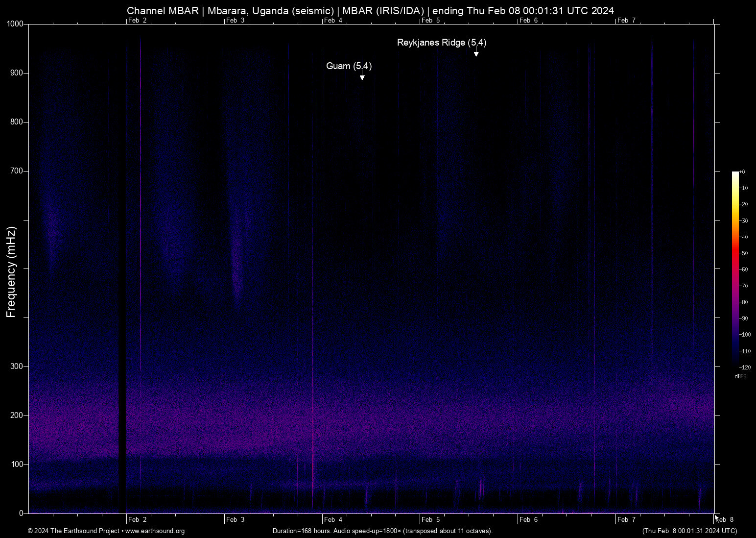Click the Feb 5 label on the top axis

pyautogui.click(x=431, y=21)
